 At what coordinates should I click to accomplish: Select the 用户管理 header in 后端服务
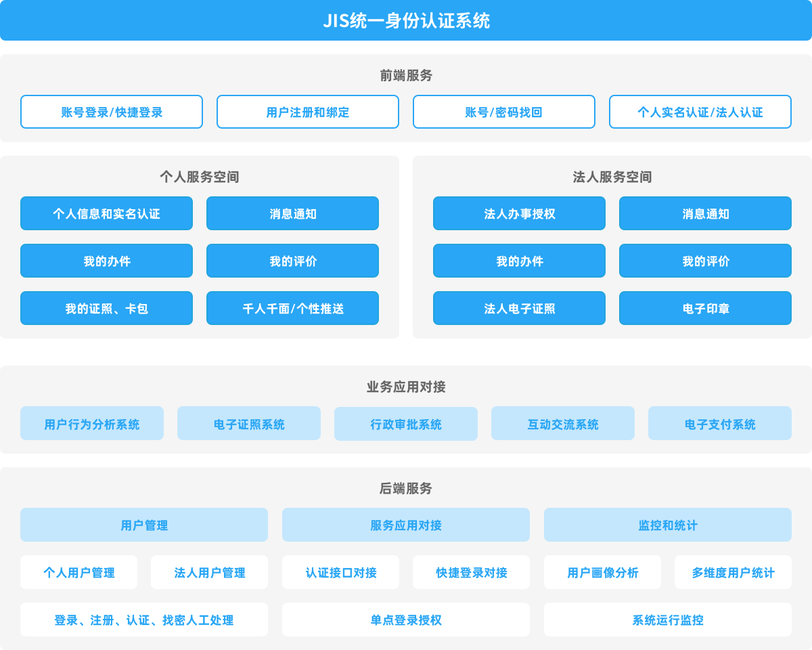[144, 525]
